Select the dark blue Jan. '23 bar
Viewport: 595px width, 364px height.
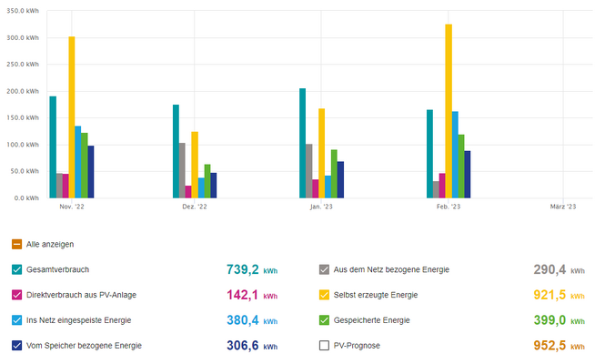[340, 180]
